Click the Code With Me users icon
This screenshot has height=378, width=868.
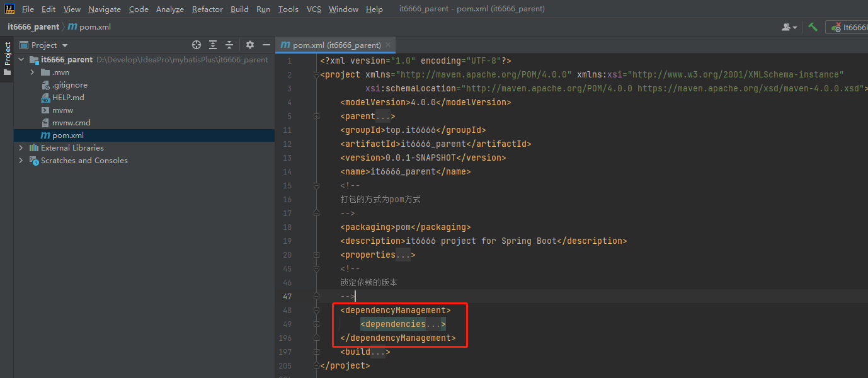click(789, 27)
